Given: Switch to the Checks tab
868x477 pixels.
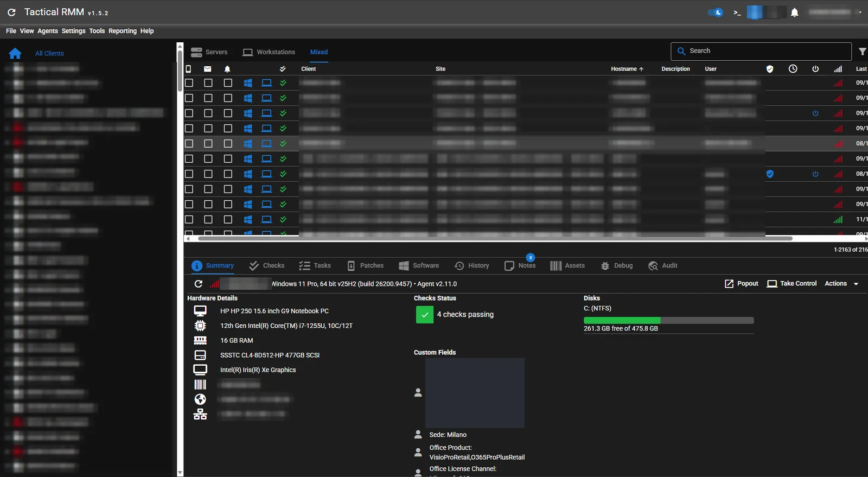Looking at the screenshot, I should click(266, 266).
